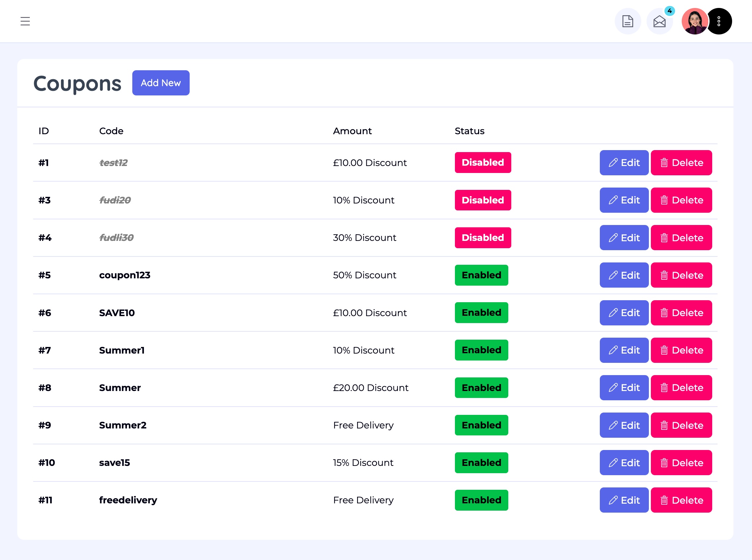This screenshot has width=752, height=560.
Task: Edit the test12 coupon
Action: pyautogui.click(x=623, y=163)
